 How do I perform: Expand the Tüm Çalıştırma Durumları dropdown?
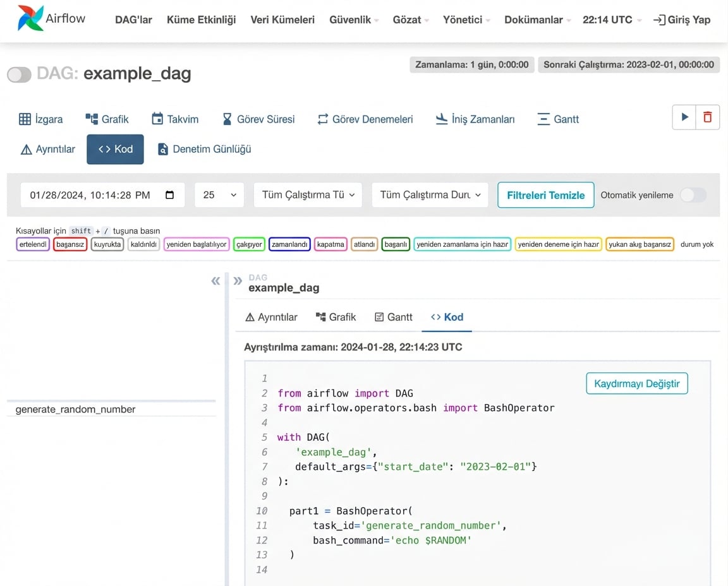[x=430, y=195]
